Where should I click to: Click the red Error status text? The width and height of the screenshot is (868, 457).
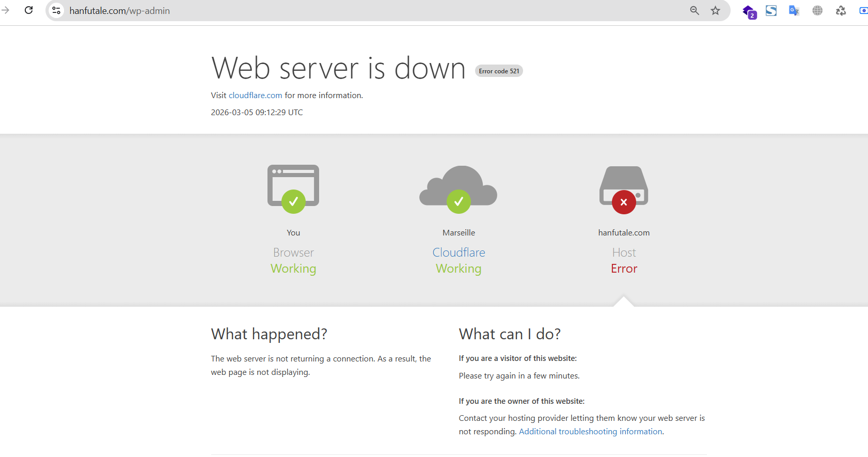tap(624, 269)
